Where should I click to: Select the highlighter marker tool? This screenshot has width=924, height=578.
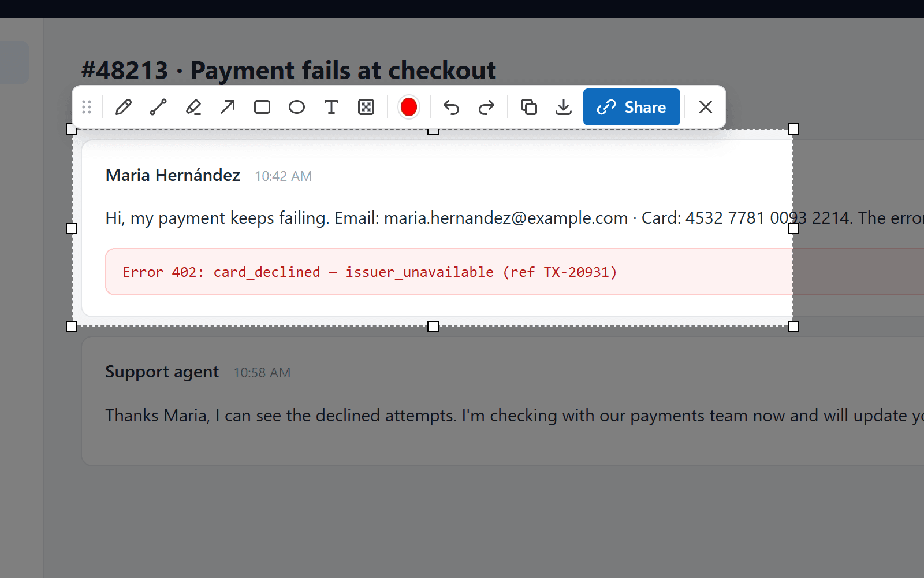[x=193, y=107]
